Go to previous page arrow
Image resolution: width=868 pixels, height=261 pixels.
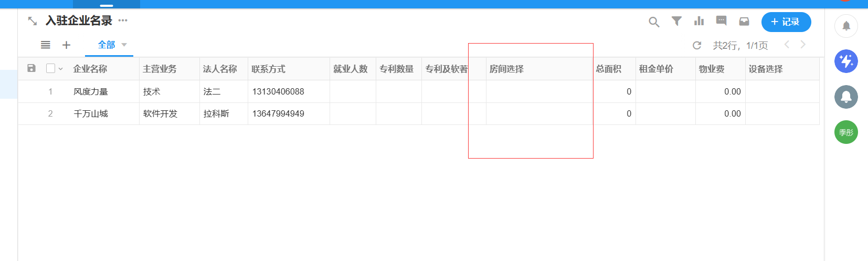[x=787, y=45]
